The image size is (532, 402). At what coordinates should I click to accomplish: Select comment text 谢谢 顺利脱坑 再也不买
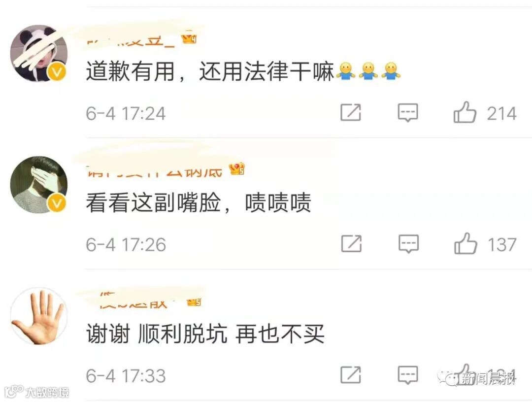tap(205, 334)
